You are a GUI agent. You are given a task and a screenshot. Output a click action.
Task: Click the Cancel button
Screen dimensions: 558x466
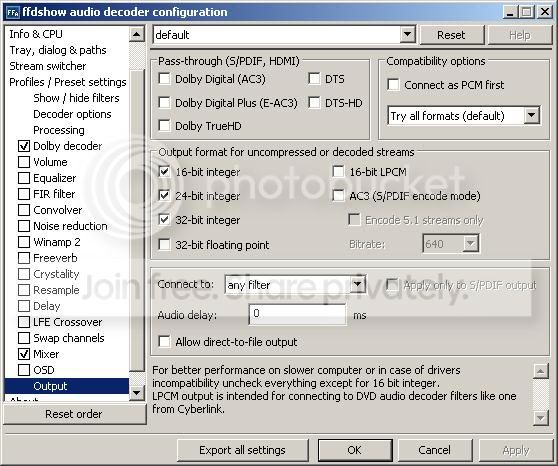435,450
